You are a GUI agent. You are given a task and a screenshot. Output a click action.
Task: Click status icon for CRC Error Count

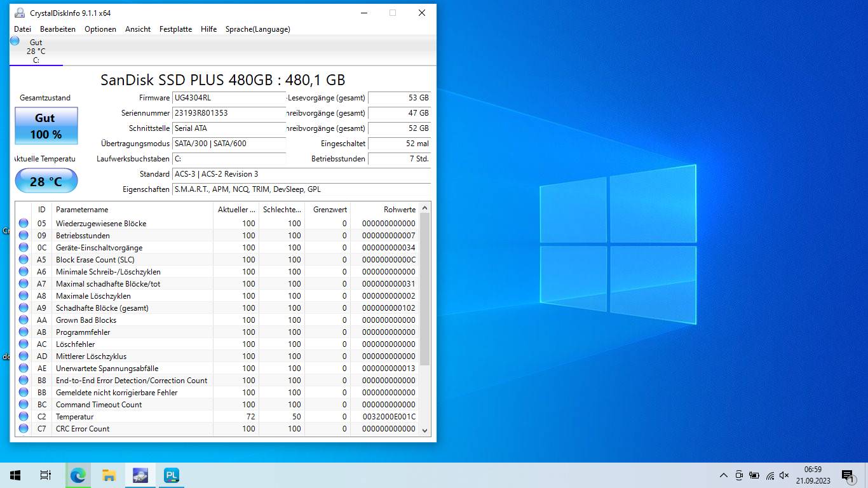pyautogui.click(x=24, y=428)
